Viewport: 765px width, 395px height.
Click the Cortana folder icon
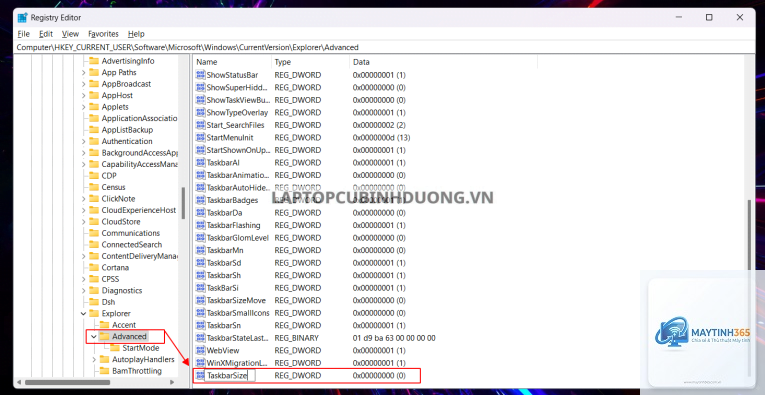[x=94, y=268]
